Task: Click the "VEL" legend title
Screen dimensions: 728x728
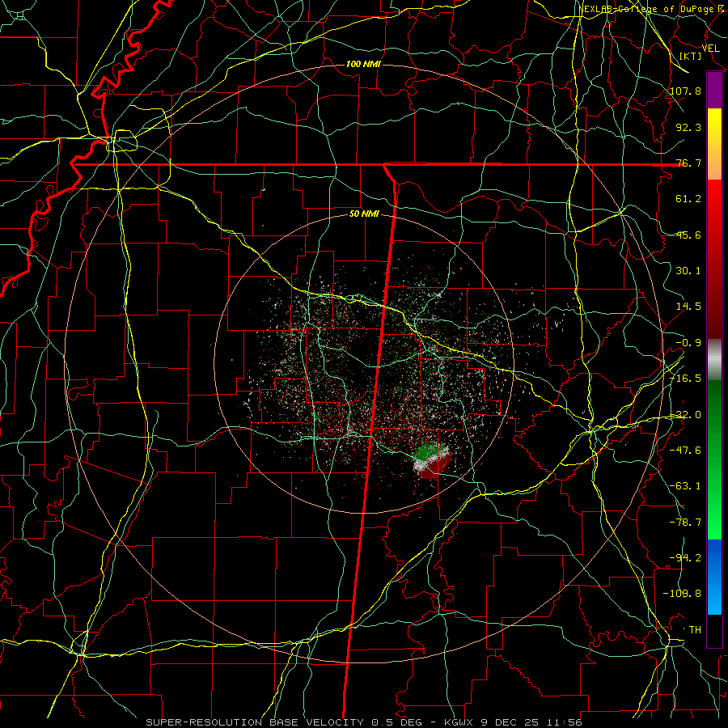Action: [x=711, y=49]
